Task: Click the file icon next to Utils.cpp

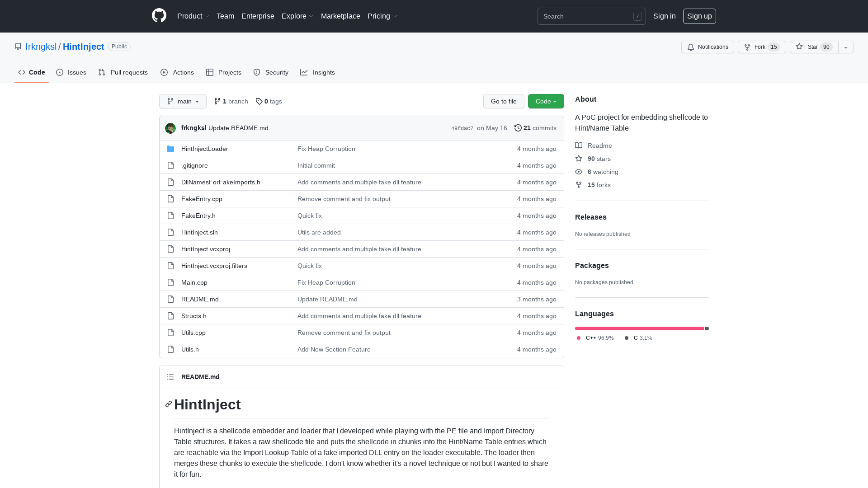Action: click(x=170, y=333)
